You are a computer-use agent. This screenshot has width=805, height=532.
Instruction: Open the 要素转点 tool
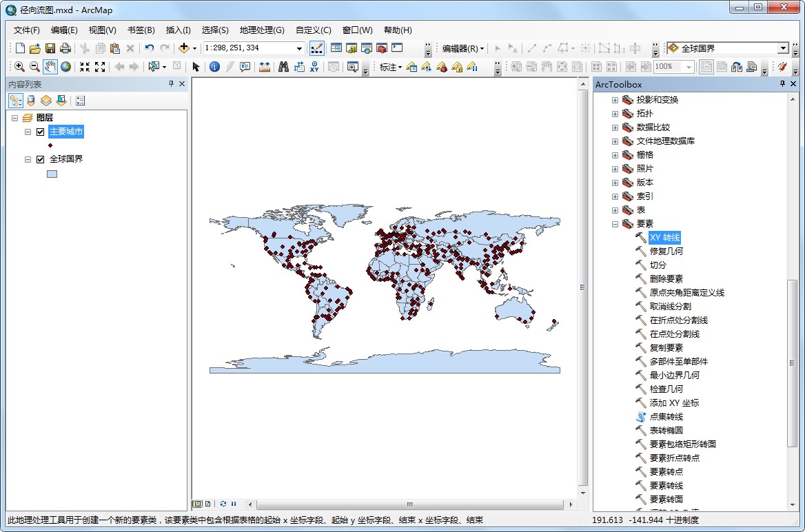pyautogui.click(x=666, y=472)
